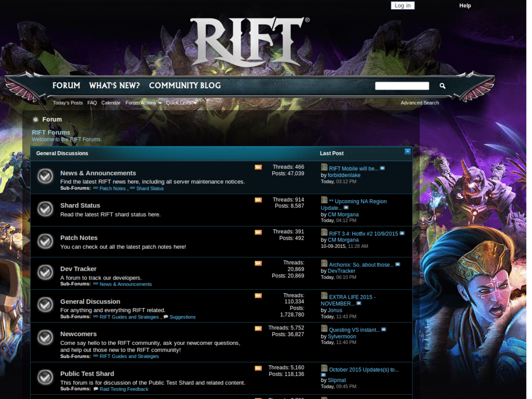532x399 pixels.
Task: Open the Public Test Shard forum
Action: pyautogui.click(x=87, y=374)
